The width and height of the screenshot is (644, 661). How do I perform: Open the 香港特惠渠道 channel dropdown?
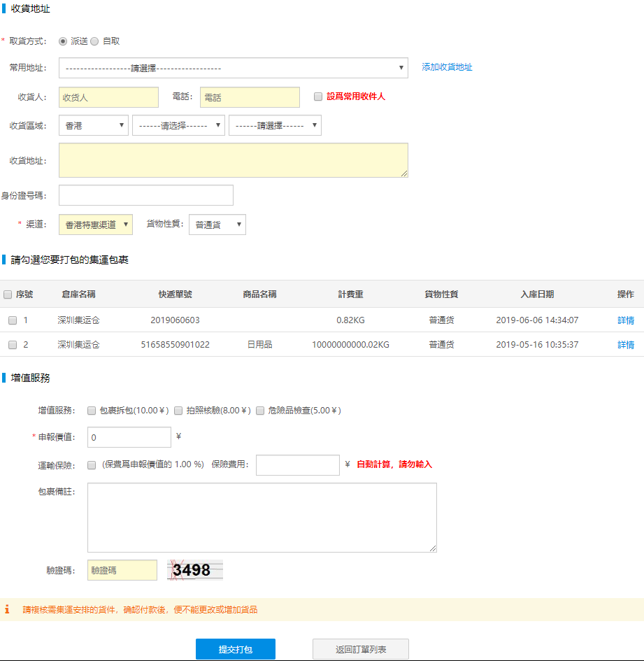click(96, 225)
